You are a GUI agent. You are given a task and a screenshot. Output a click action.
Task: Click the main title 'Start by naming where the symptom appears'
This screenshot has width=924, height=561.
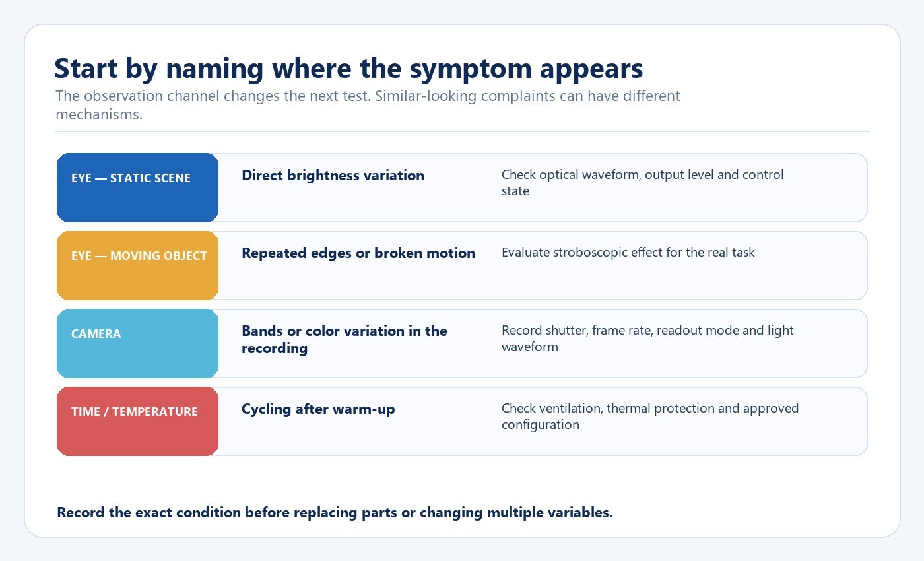pyautogui.click(x=348, y=69)
